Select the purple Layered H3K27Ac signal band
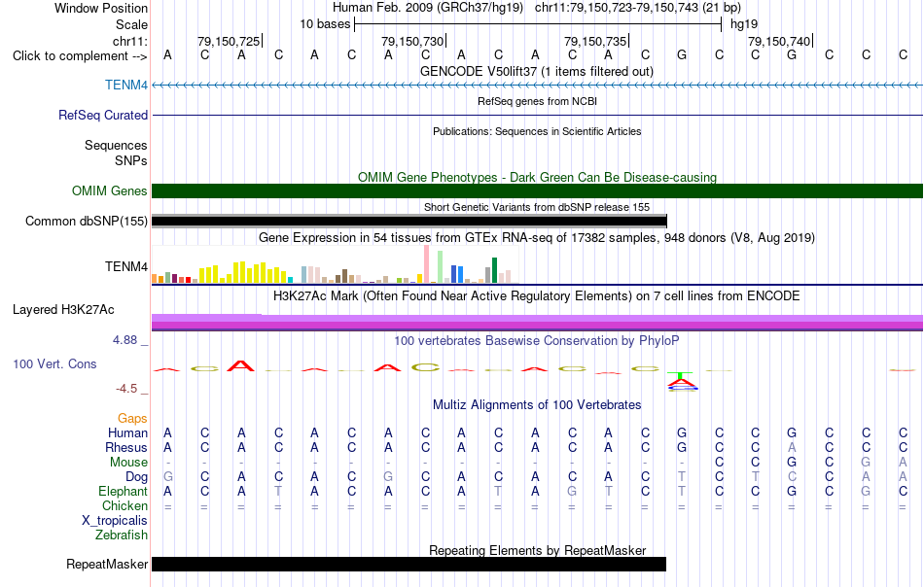The width and height of the screenshot is (924, 587). pyautogui.click(x=537, y=322)
